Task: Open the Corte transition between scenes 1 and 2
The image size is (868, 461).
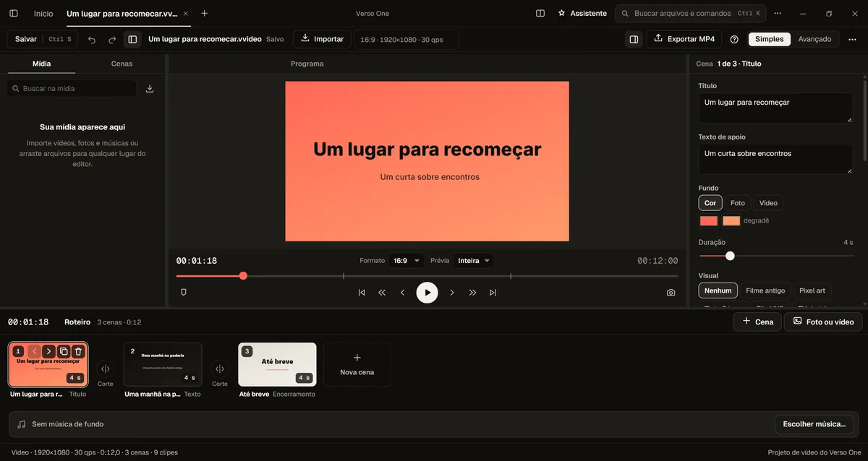Action: (x=106, y=369)
